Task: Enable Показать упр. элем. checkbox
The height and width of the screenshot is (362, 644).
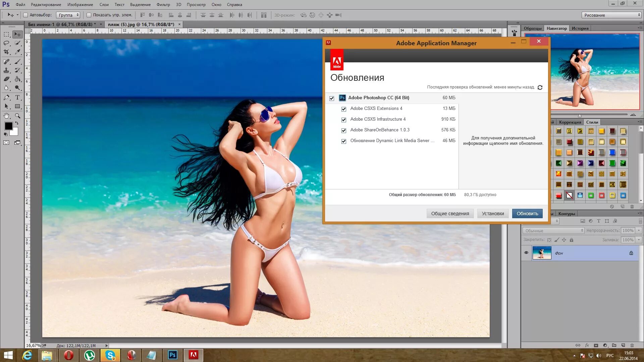Action: [x=89, y=15]
